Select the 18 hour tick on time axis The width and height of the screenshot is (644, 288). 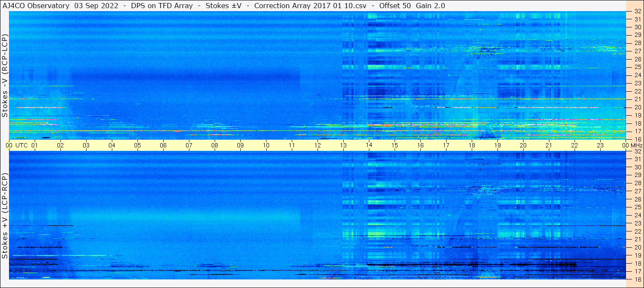(472, 145)
